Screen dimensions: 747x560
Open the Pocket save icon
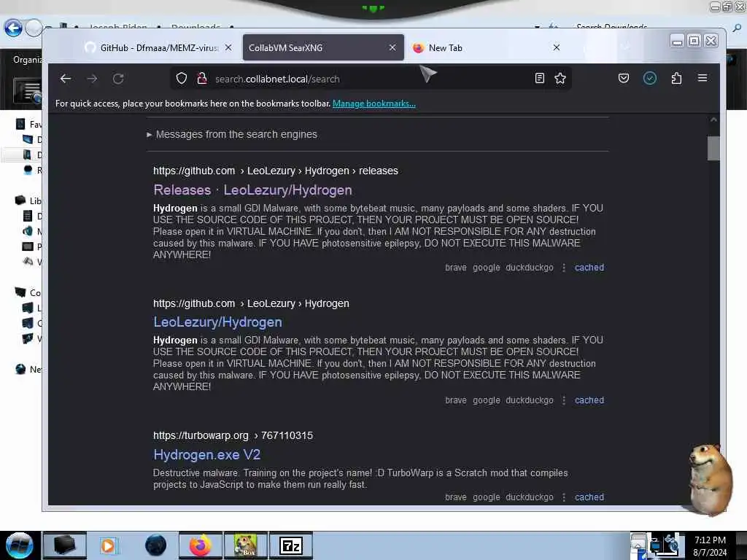coord(624,78)
